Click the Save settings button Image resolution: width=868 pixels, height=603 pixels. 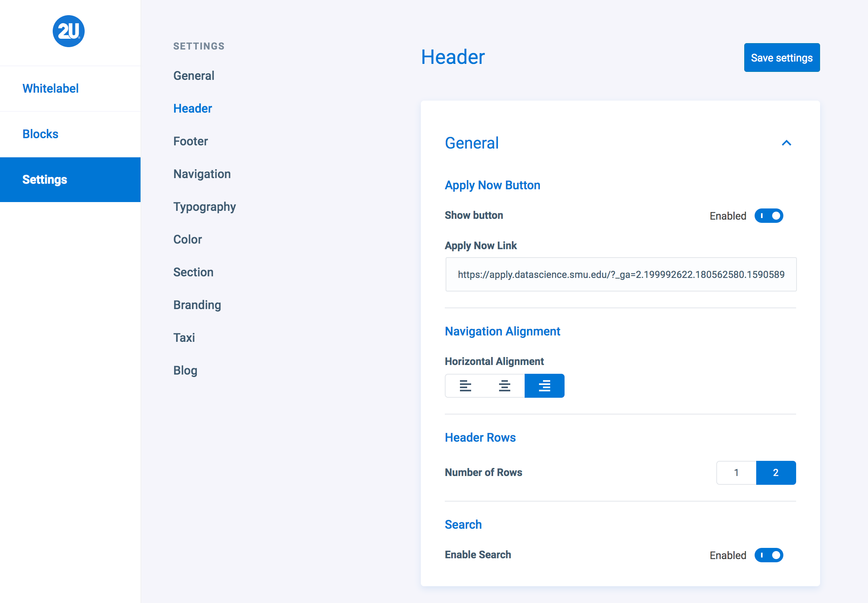click(781, 58)
